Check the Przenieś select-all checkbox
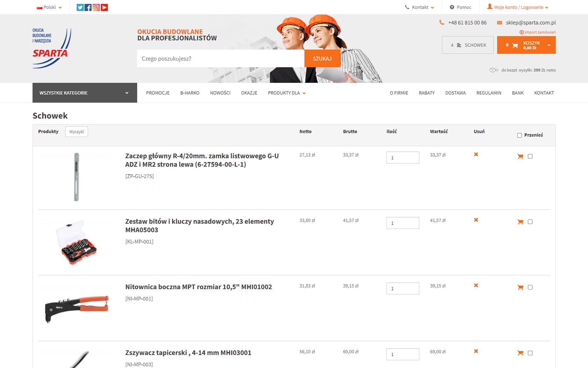 [519, 135]
